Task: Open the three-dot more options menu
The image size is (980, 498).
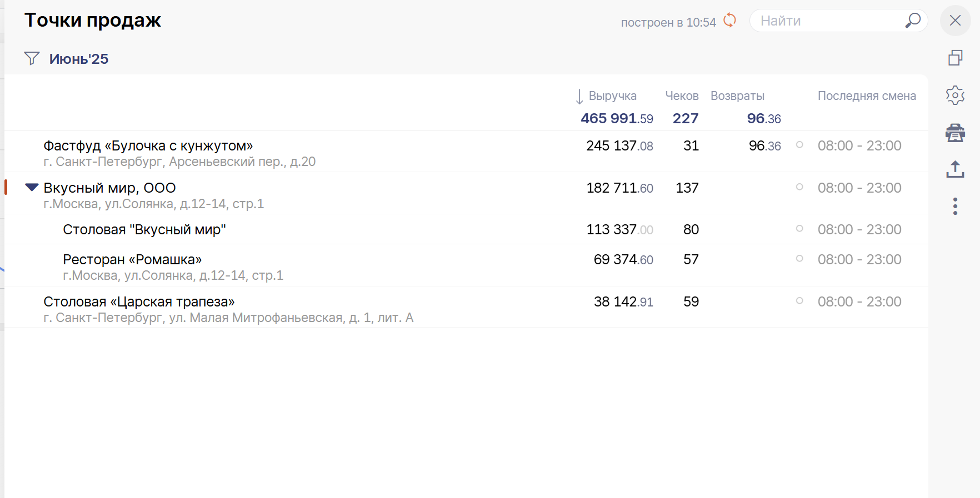Action: click(955, 206)
